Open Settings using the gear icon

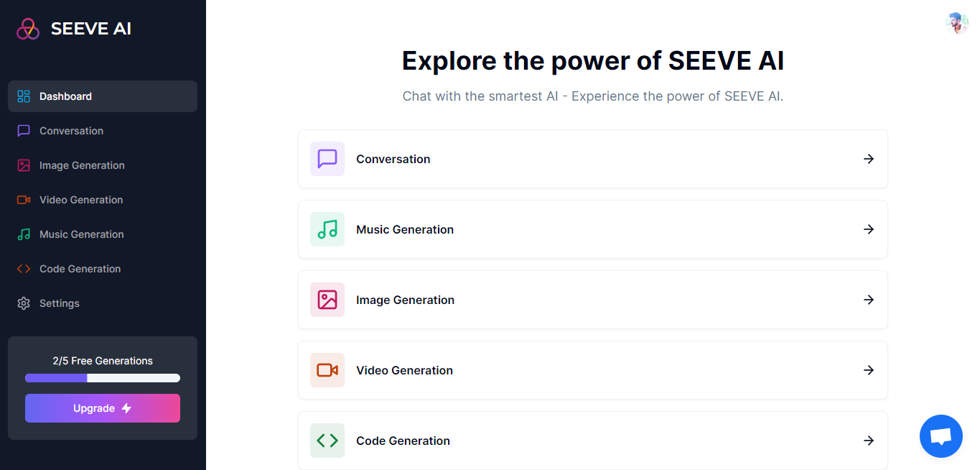click(x=23, y=303)
